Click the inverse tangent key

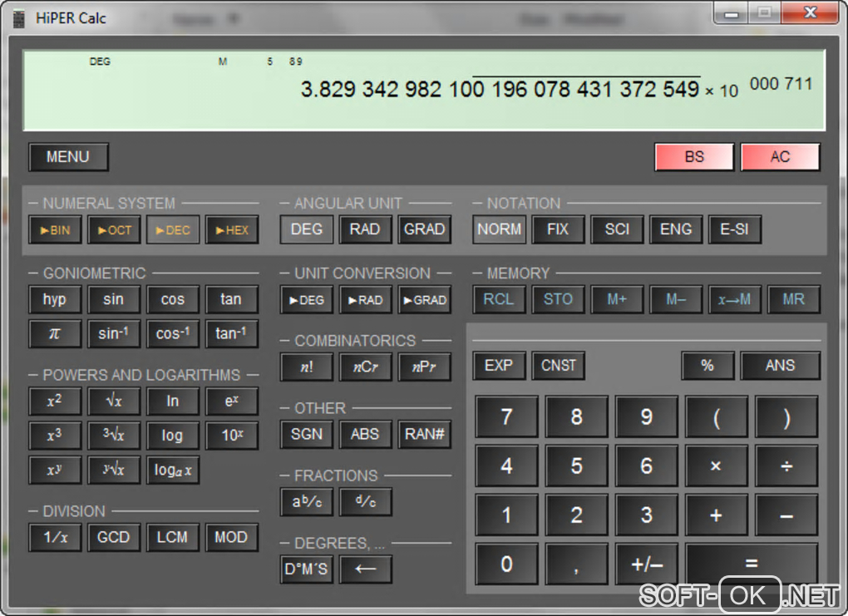[x=232, y=333]
